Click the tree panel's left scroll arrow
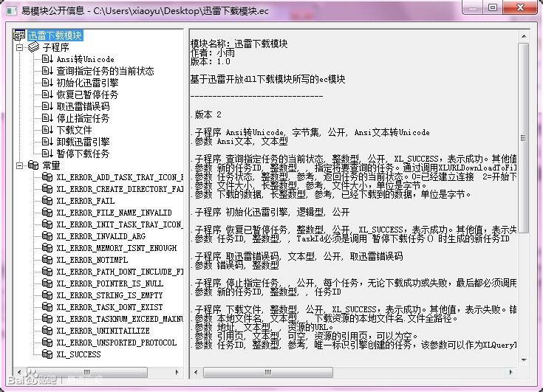The image size is (543, 392). pyautogui.click(x=19, y=372)
